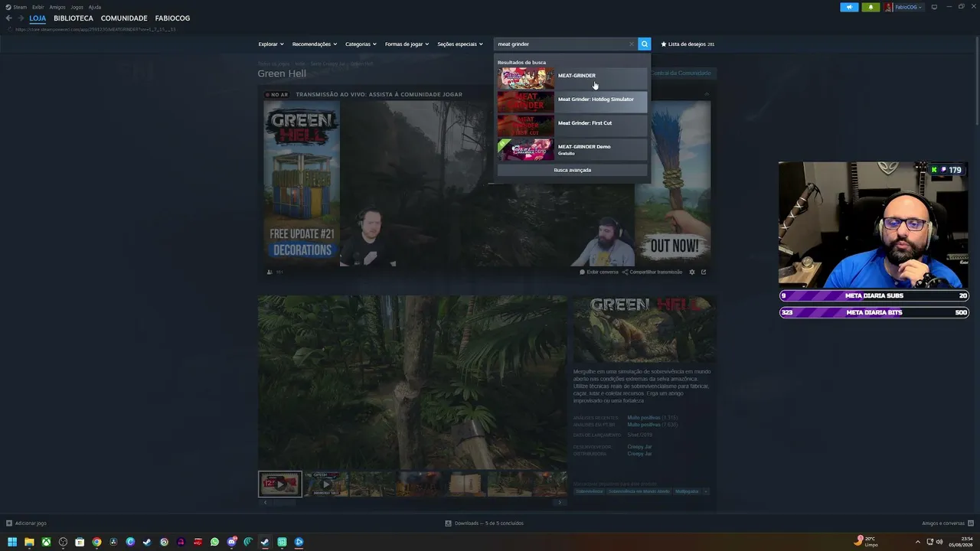Expand the Formas de jogar menu
The width and height of the screenshot is (980, 551).
pyautogui.click(x=407, y=44)
